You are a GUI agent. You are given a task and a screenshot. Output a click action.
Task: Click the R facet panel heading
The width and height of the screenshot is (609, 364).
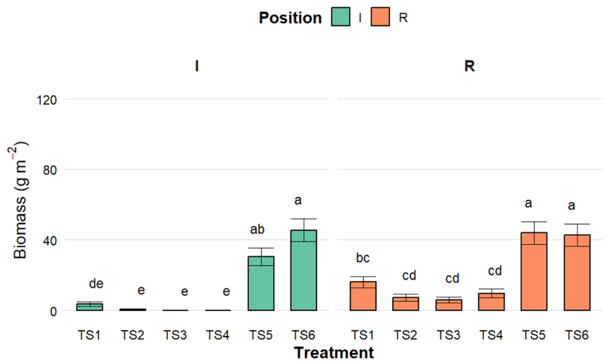point(470,66)
